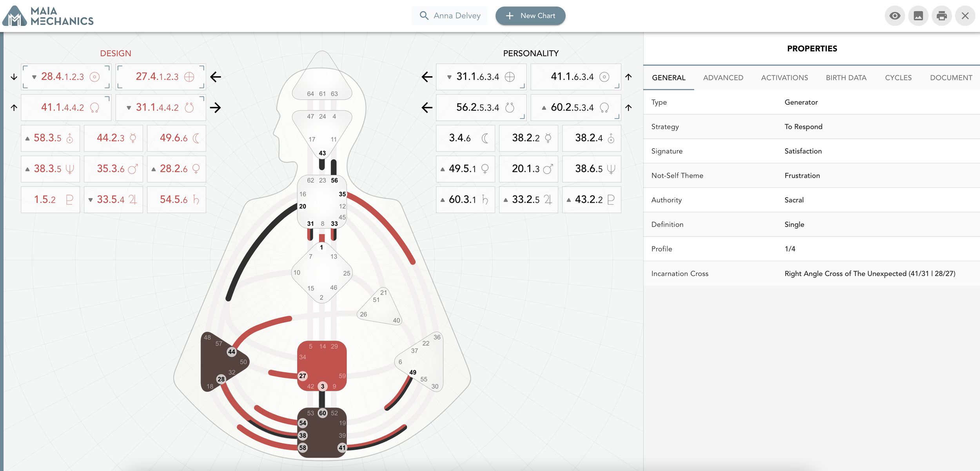
Task: Select the Signature Satisfaction row
Action: coord(812,151)
